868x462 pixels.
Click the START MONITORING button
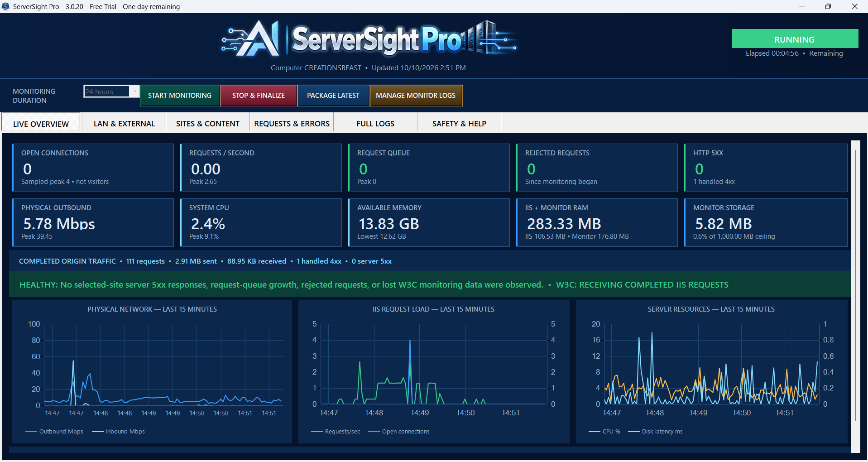(180, 96)
